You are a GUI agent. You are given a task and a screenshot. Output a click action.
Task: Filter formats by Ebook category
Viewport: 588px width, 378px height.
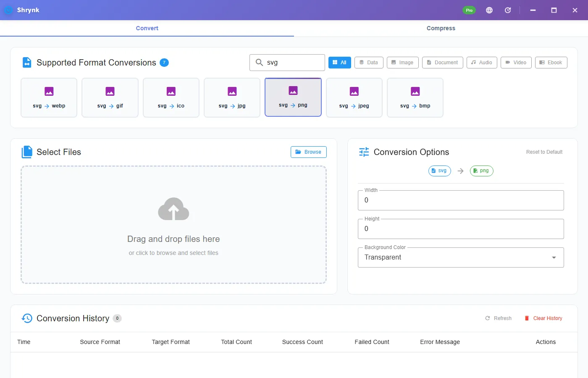(551, 63)
